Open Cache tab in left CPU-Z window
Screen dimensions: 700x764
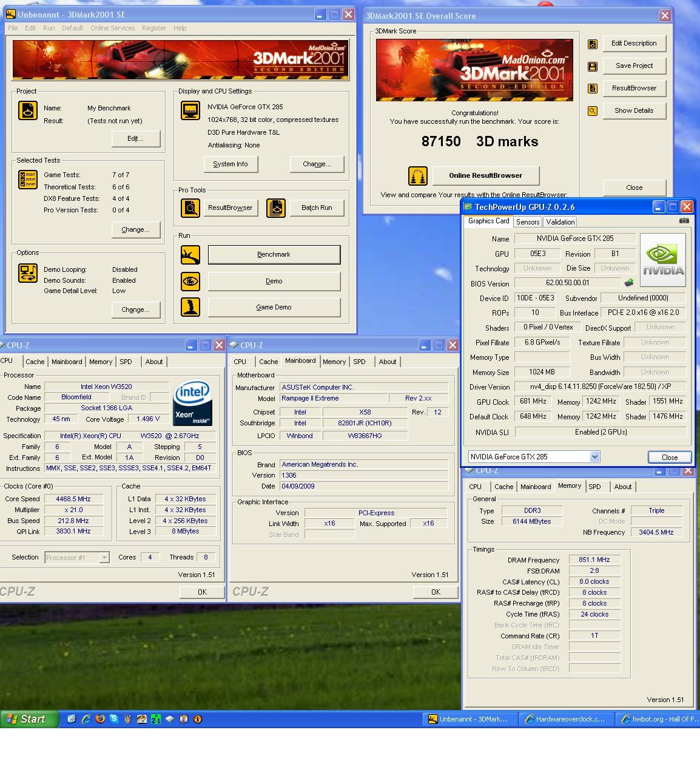pyautogui.click(x=35, y=362)
